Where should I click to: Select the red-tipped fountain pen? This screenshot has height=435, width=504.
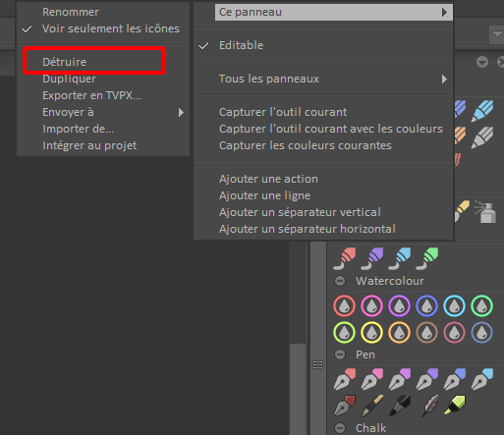345,379
